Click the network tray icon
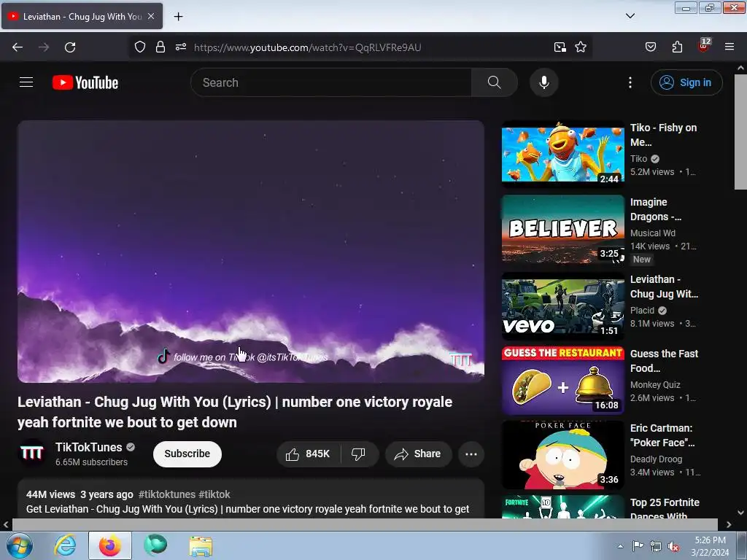The height and width of the screenshot is (560, 747). (656, 546)
